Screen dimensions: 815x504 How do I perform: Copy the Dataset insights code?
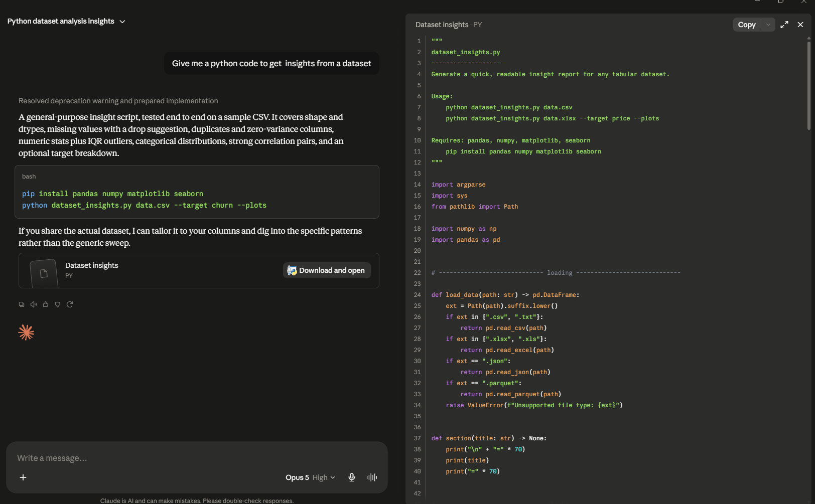747,25
